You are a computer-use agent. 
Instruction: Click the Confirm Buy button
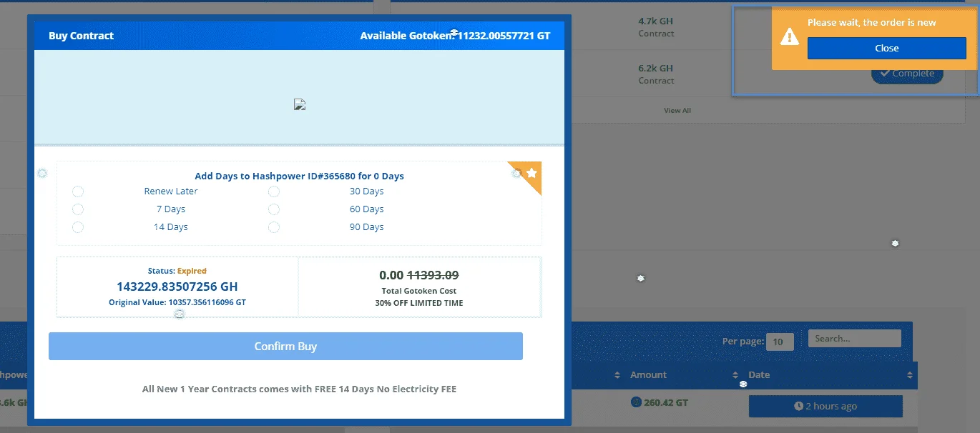coord(285,346)
